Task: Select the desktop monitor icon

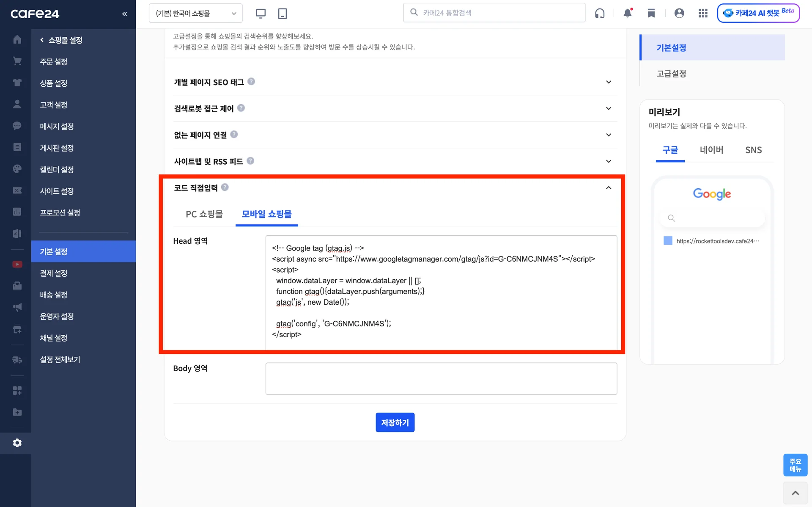Action: point(261,13)
